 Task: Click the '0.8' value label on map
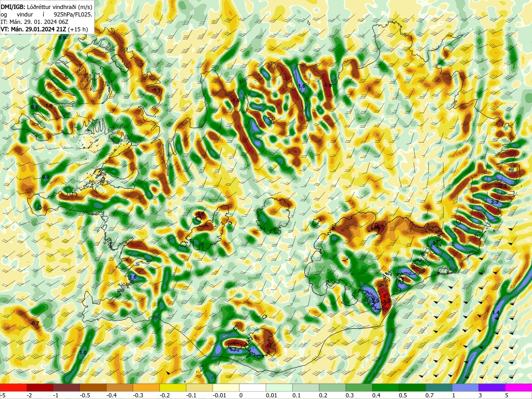(x=35, y=107)
